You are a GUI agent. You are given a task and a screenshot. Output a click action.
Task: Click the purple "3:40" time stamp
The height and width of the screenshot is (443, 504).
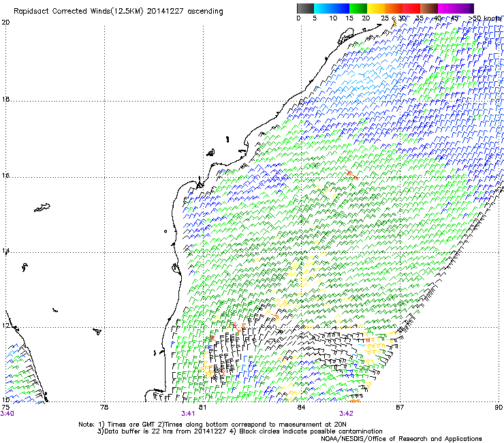(x=7, y=414)
